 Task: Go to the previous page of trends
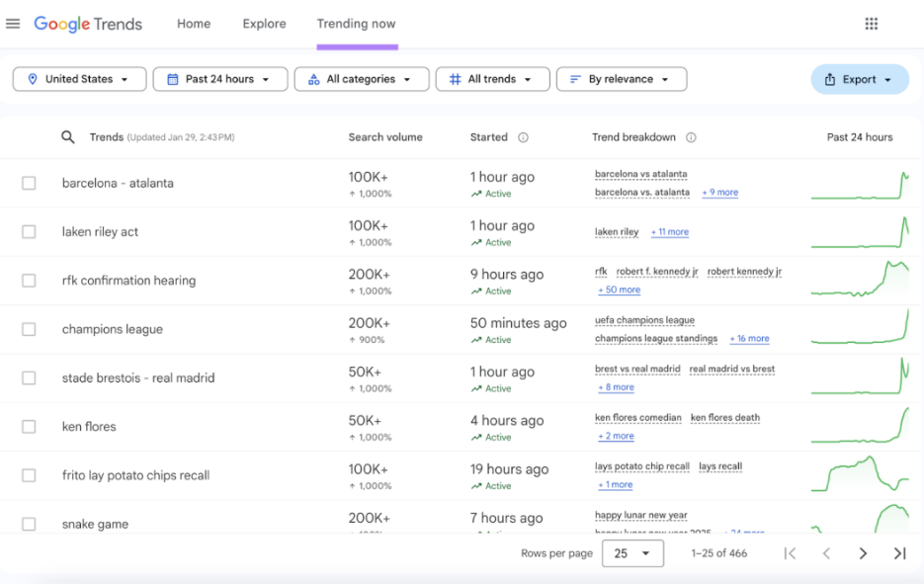tap(826, 553)
